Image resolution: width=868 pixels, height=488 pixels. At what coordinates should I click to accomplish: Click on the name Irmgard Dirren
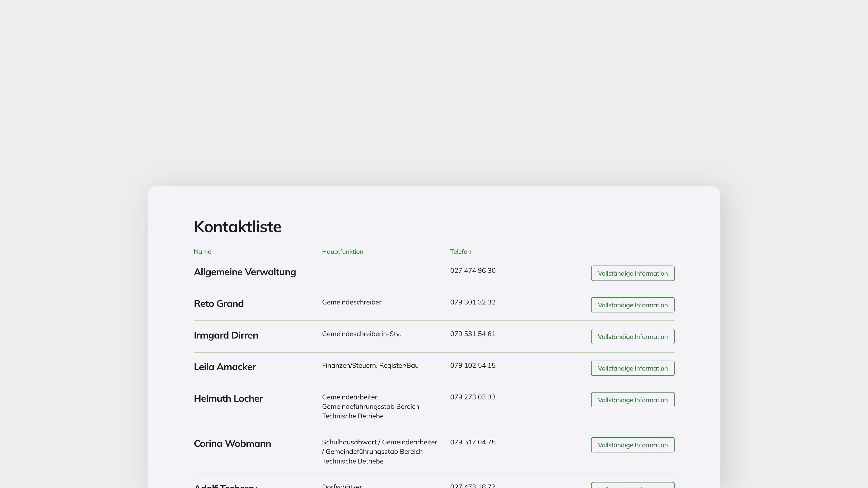(x=226, y=335)
